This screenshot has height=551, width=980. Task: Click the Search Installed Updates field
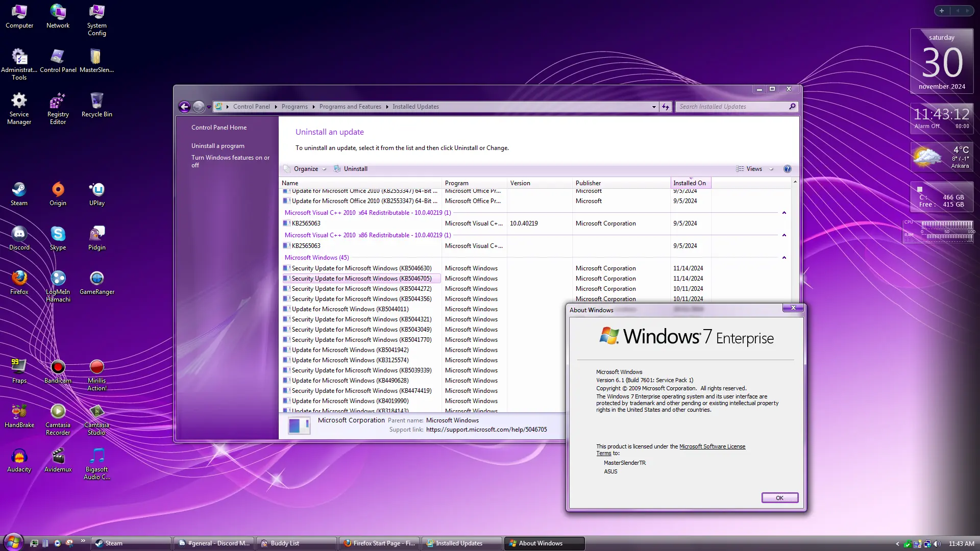pyautogui.click(x=737, y=107)
